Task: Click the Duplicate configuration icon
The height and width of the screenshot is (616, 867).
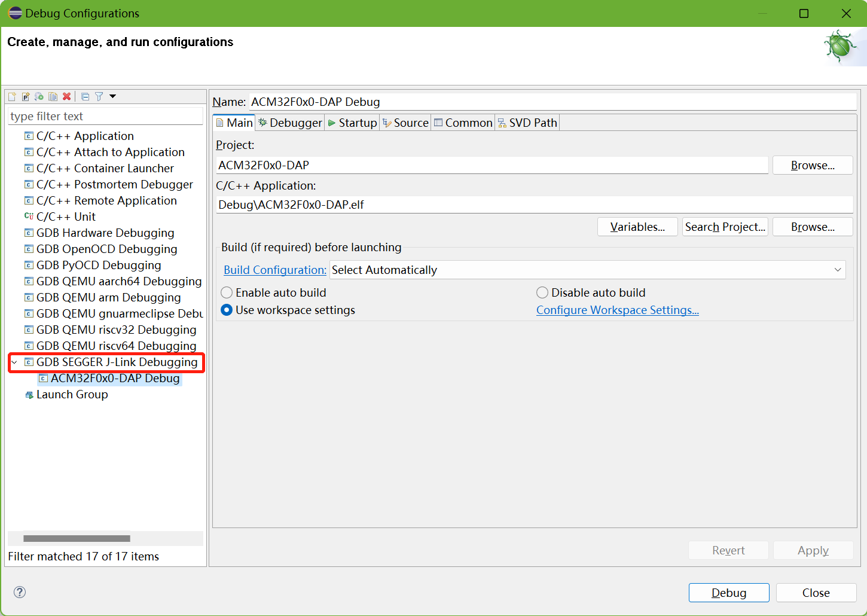Action: (53, 96)
